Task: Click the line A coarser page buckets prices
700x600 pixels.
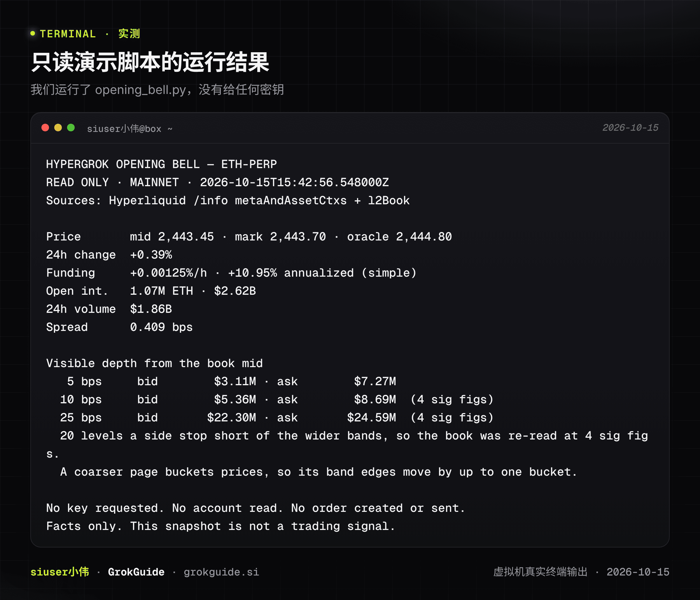Action: click(x=318, y=472)
